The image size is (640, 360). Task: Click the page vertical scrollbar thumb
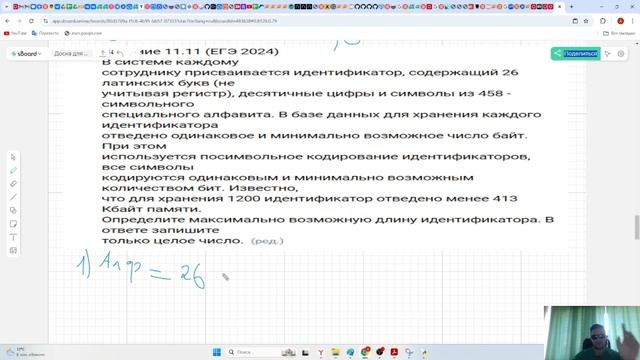637,227
